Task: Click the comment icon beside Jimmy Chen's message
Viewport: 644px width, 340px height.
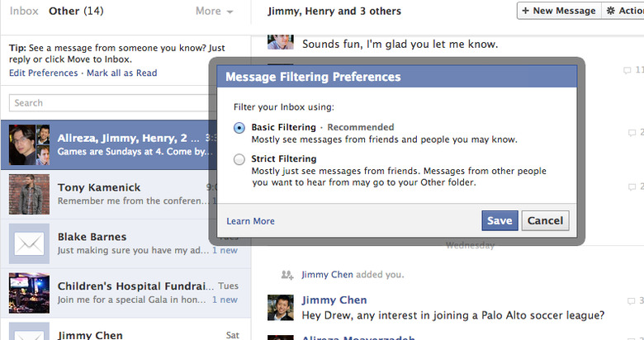Action: pyautogui.click(x=632, y=301)
